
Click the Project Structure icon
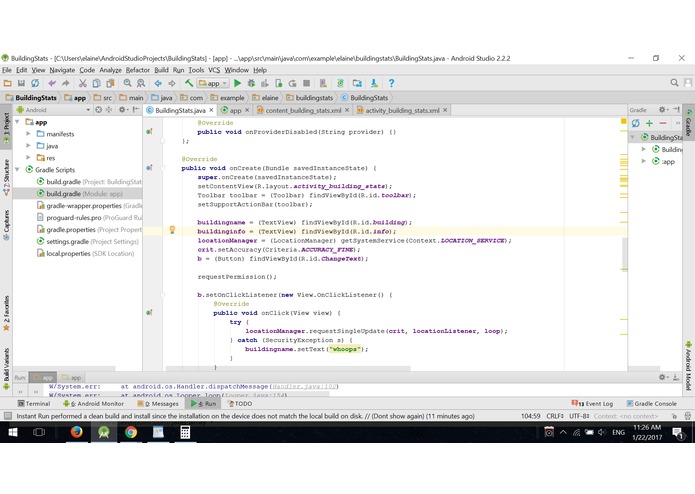tap(357, 83)
